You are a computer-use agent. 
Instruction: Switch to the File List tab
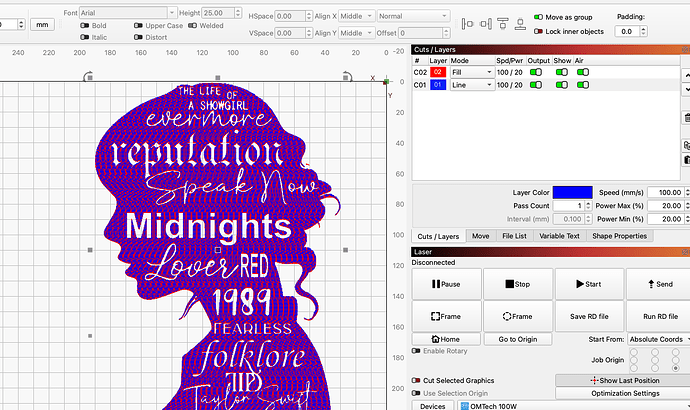pyautogui.click(x=514, y=236)
